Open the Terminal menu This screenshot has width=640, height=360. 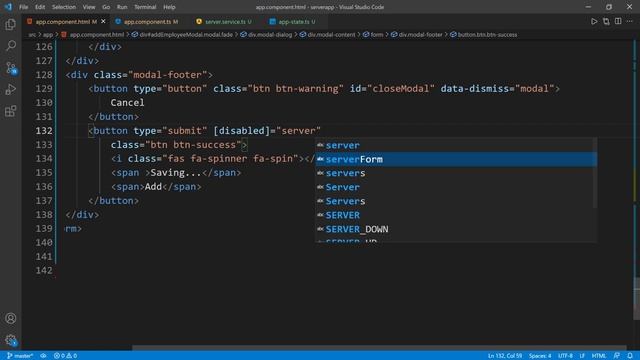tap(145, 7)
